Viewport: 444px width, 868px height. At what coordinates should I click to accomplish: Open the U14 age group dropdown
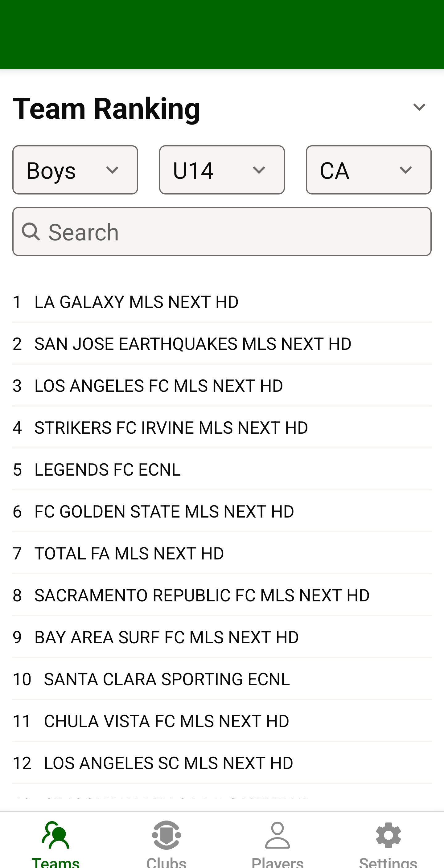tap(222, 170)
